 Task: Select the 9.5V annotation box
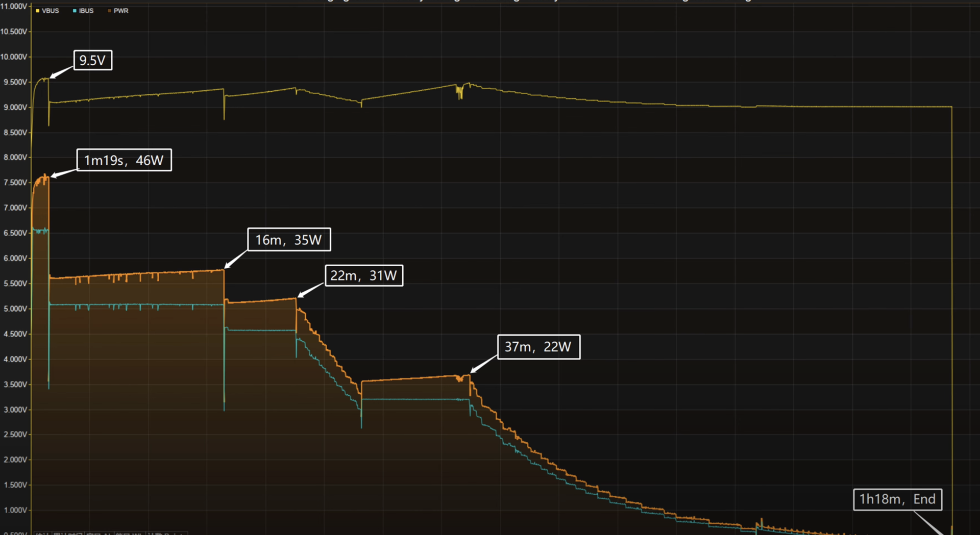(x=93, y=60)
